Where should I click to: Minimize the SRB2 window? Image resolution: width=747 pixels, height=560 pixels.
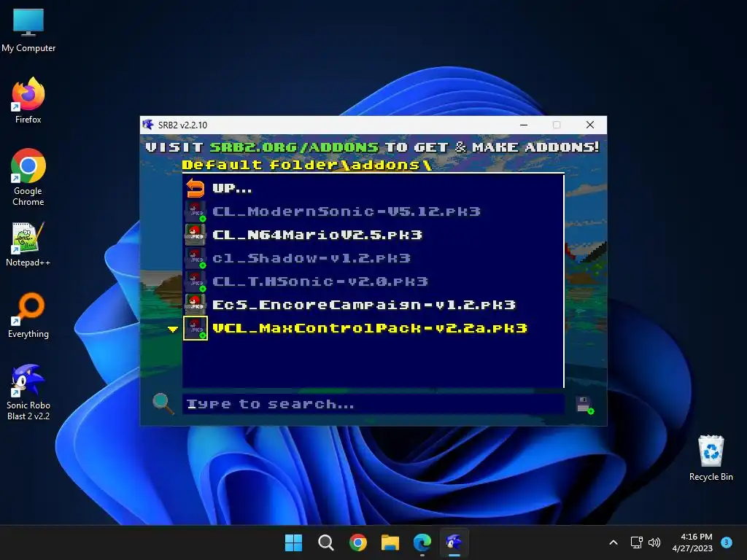click(524, 125)
